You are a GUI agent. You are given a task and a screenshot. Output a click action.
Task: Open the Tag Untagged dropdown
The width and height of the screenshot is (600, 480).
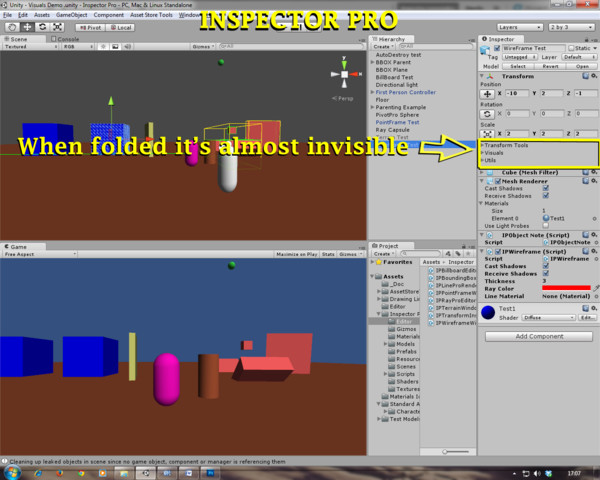point(520,57)
